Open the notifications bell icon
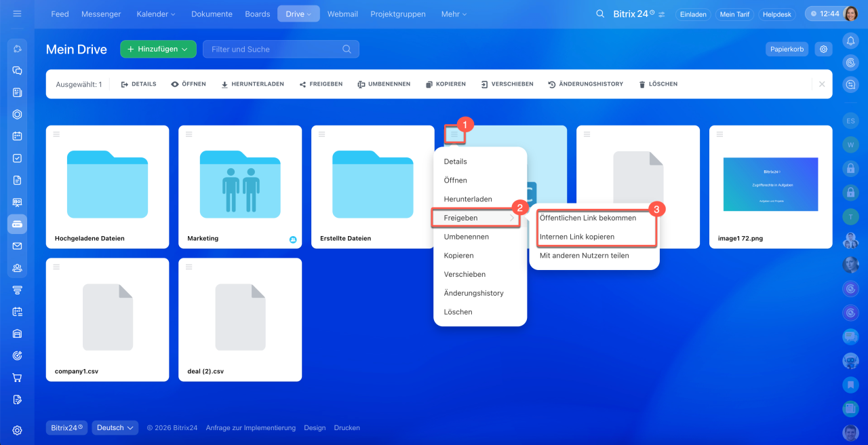This screenshot has height=445, width=868. (x=850, y=41)
